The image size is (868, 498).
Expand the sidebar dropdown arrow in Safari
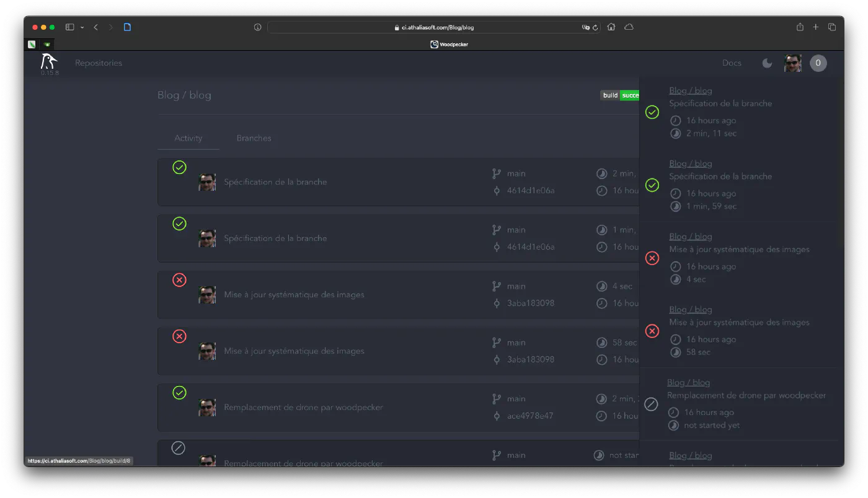click(x=82, y=27)
